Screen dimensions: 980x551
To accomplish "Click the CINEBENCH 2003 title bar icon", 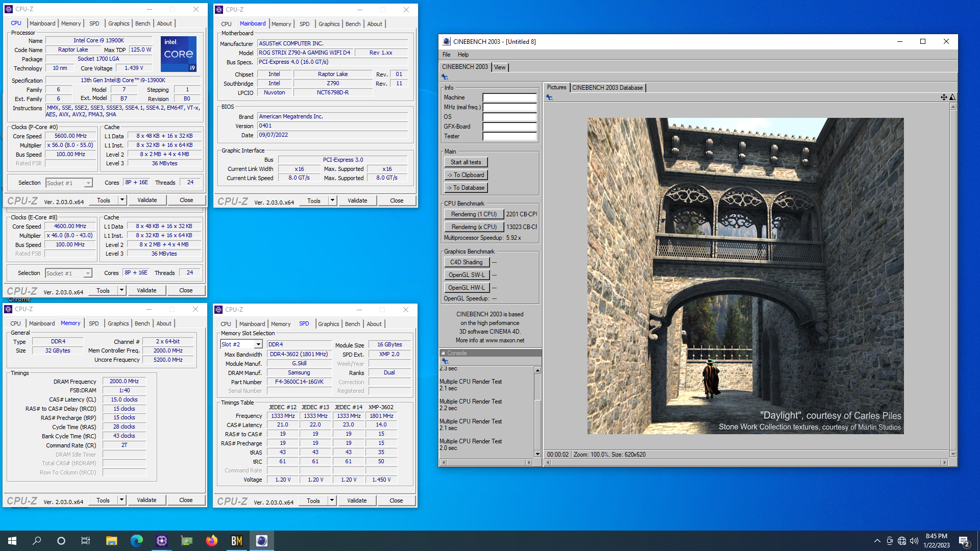I will (447, 41).
